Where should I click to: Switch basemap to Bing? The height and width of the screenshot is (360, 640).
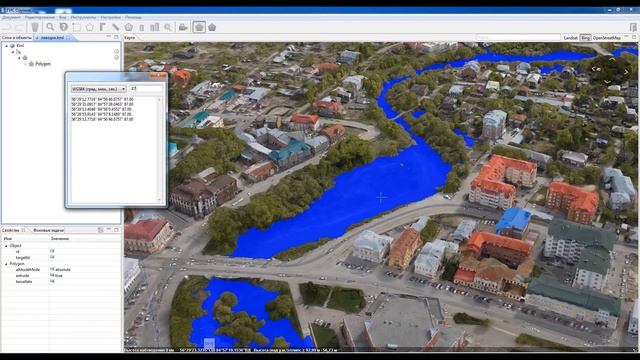[585, 38]
